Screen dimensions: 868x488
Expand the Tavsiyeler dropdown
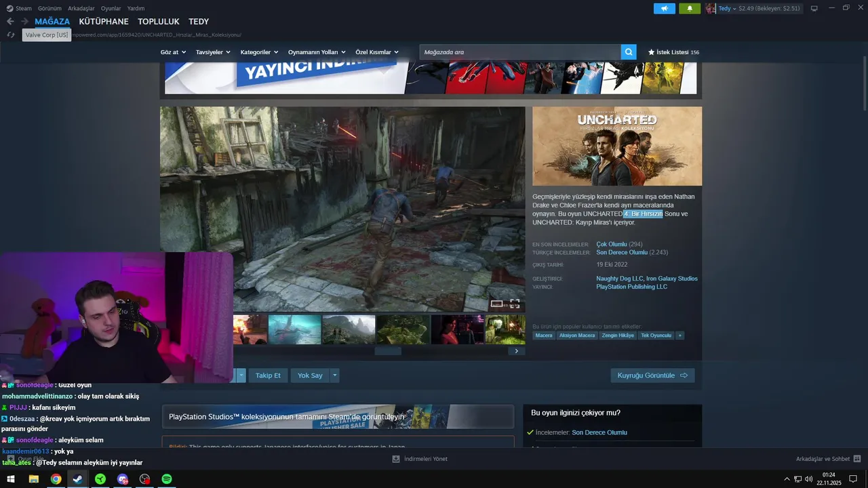[x=213, y=52]
